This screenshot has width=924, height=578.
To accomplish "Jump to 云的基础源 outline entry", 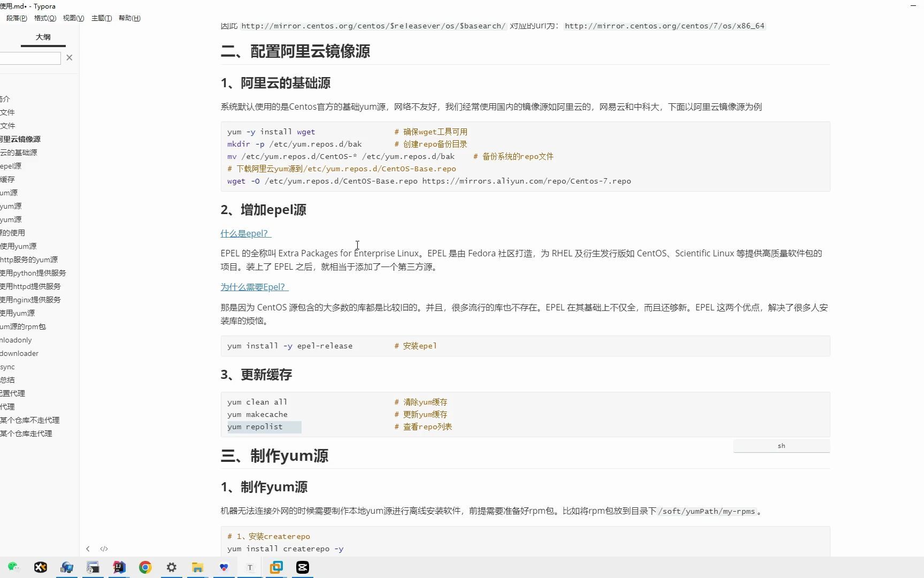I will coord(19,153).
